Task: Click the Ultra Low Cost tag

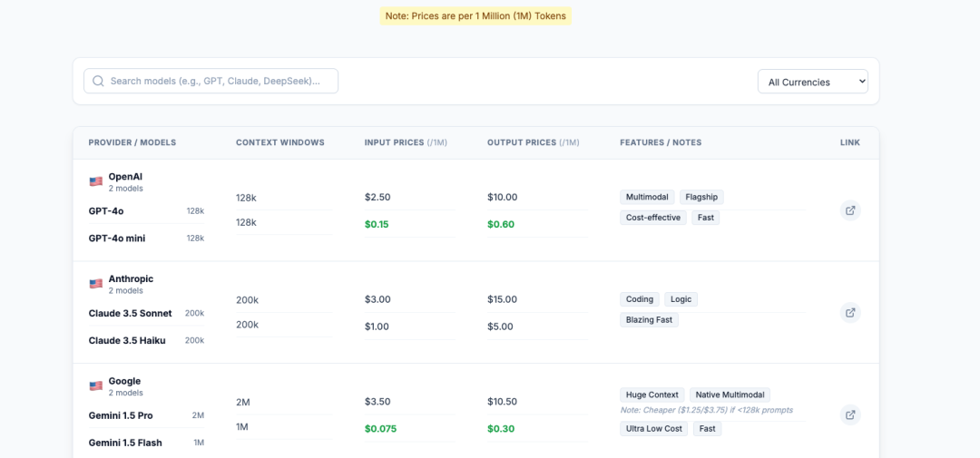Action: (x=653, y=429)
